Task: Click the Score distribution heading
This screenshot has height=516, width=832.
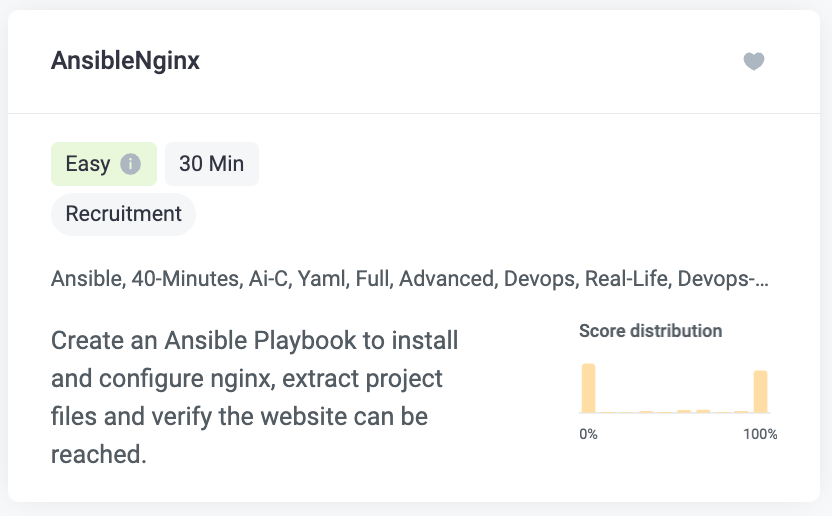Action: tap(651, 331)
